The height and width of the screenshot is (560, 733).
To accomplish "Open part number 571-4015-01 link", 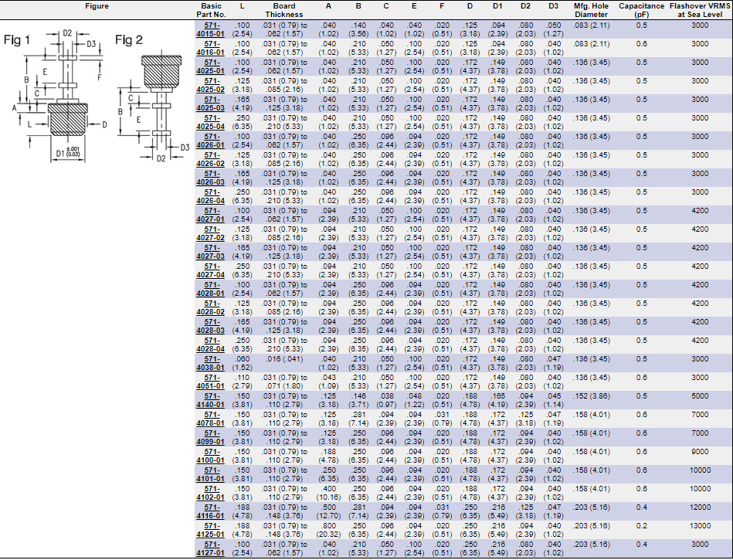I will 209,29.
